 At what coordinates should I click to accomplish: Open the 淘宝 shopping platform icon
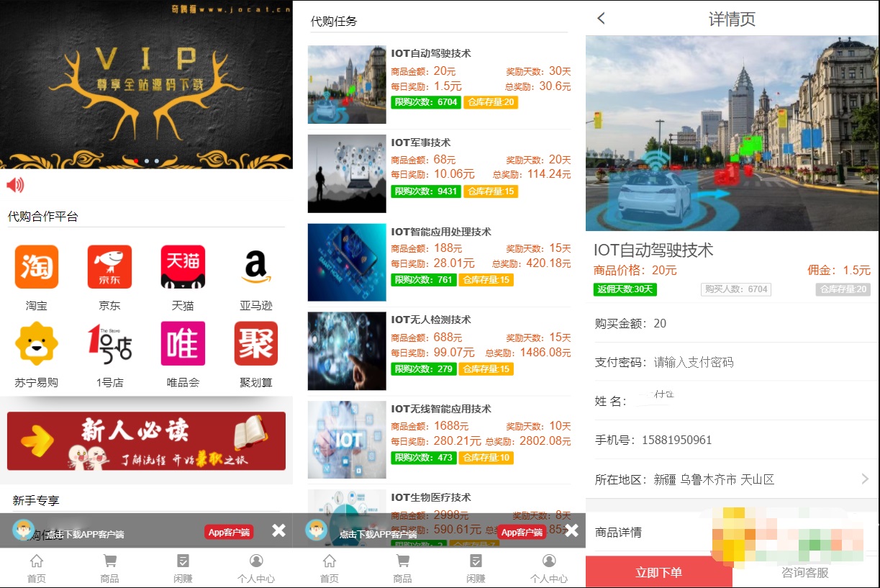[36, 267]
